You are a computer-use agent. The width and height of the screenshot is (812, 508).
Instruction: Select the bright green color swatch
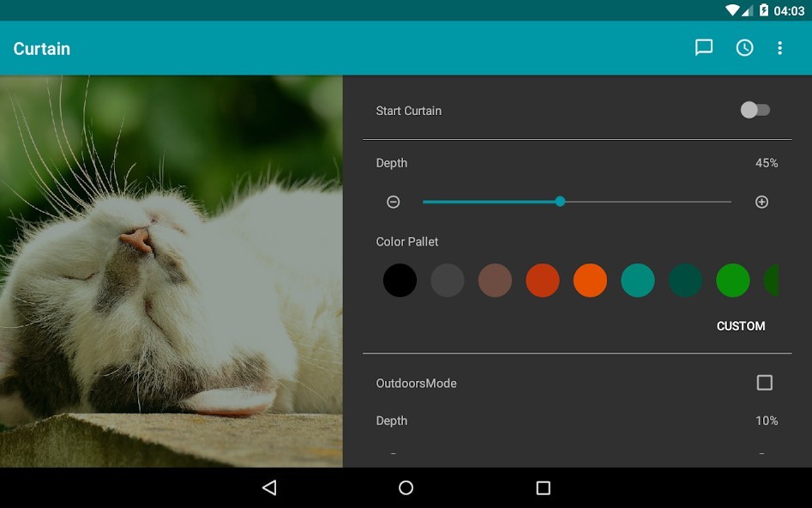(733, 281)
